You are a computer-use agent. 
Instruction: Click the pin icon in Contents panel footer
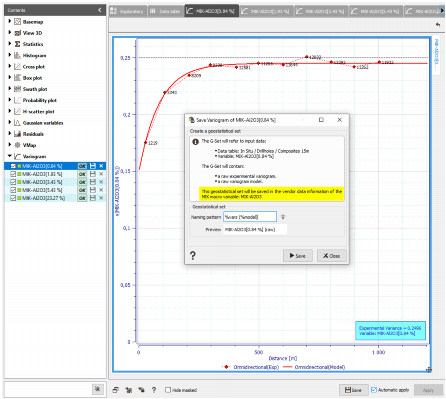[97, 389]
